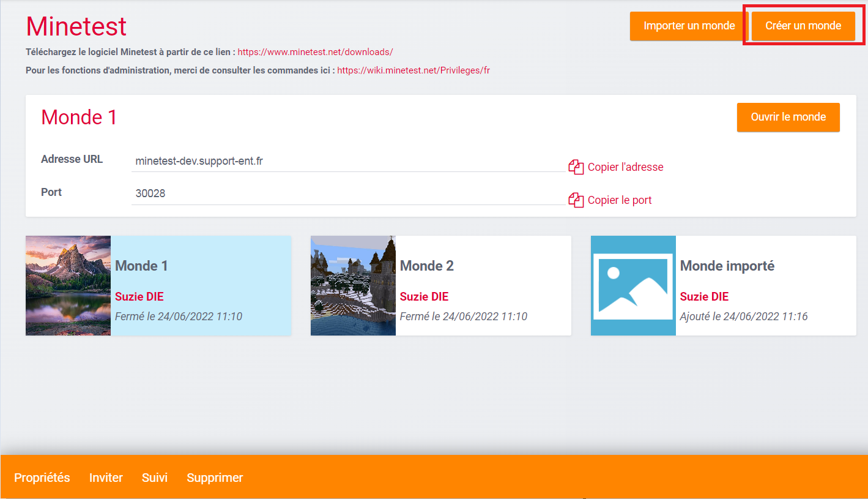Image resolution: width=868 pixels, height=499 pixels.
Task: Open Suivi in the bottom toolbar
Action: click(155, 478)
